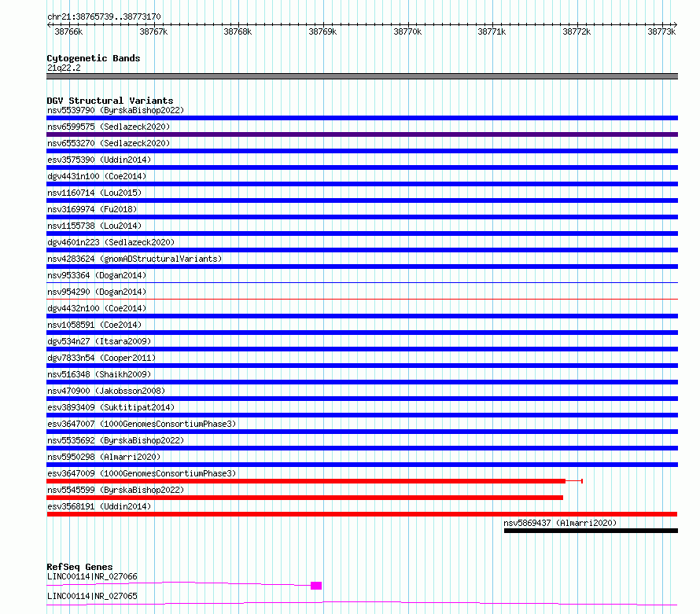
Task: Click the blue bar under nsv5539790
Action: point(362,118)
